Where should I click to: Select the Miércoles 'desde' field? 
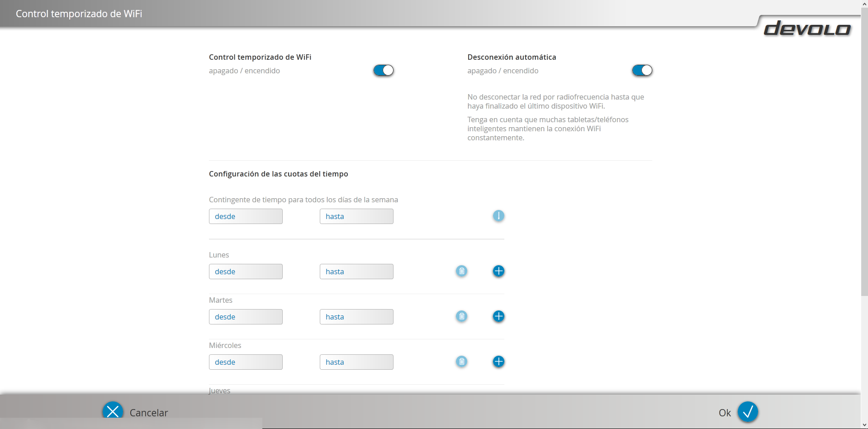pos(246,362)
